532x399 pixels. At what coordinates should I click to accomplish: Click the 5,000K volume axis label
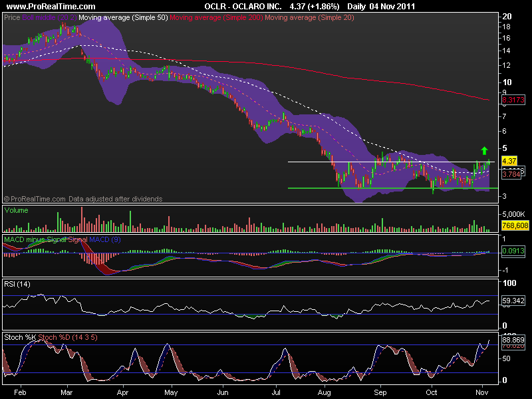point(513,214)
